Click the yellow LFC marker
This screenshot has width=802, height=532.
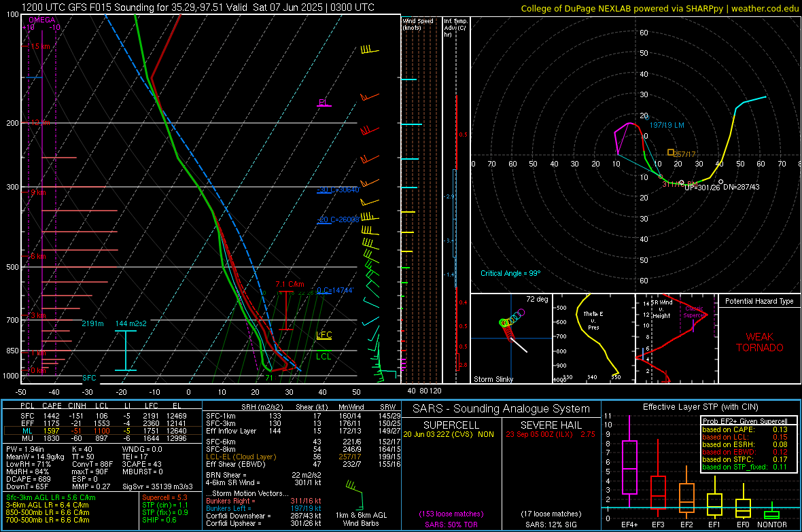(x=324, y=335)
